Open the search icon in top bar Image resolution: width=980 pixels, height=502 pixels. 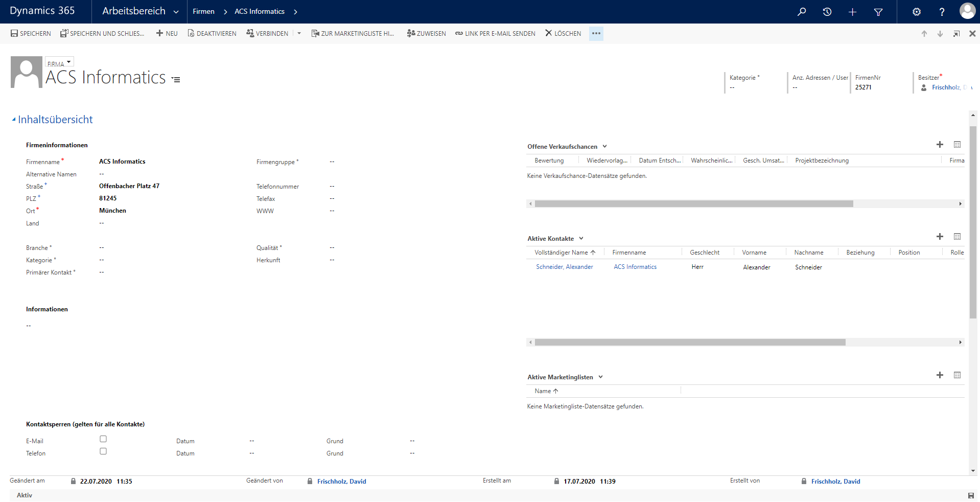pos(802,12)
